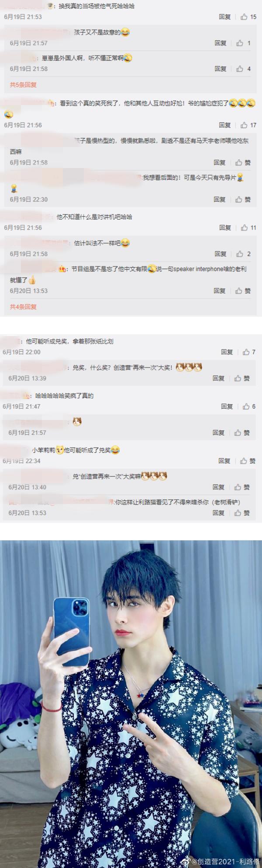Reply to the 6月19日 22:00 comment
This screenshot has width=262, height=868.
click(x=227, y=352)
